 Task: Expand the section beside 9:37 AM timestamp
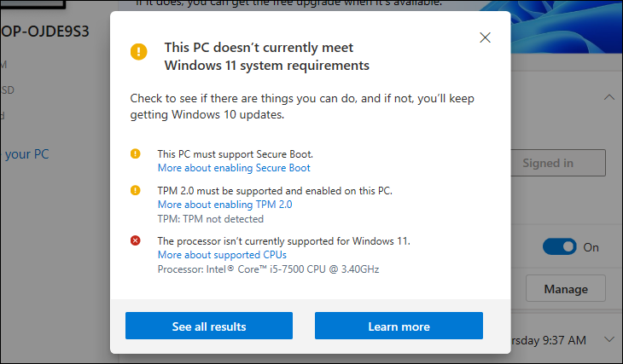[608, 340]
